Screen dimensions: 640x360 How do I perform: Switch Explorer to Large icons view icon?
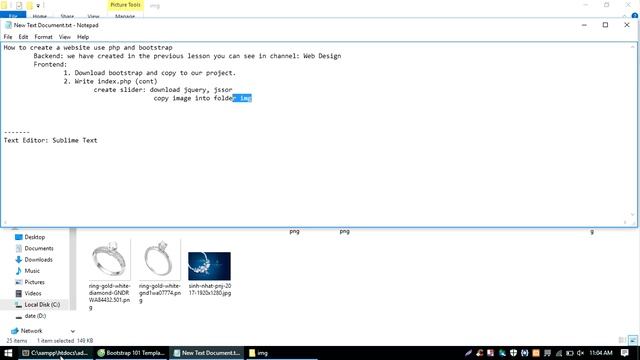[633, 340]
